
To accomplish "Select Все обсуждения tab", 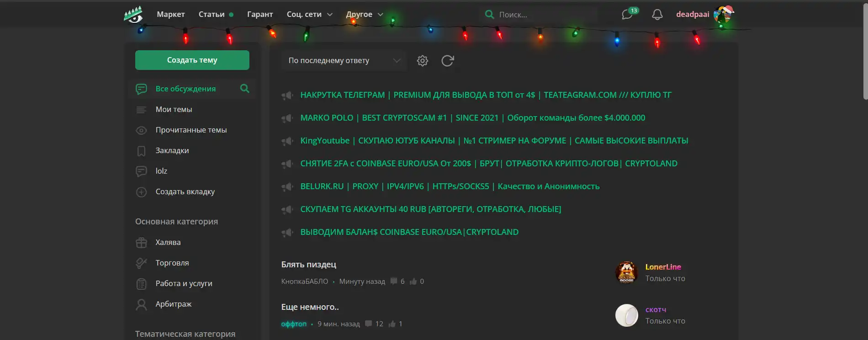I will [185, 89].
